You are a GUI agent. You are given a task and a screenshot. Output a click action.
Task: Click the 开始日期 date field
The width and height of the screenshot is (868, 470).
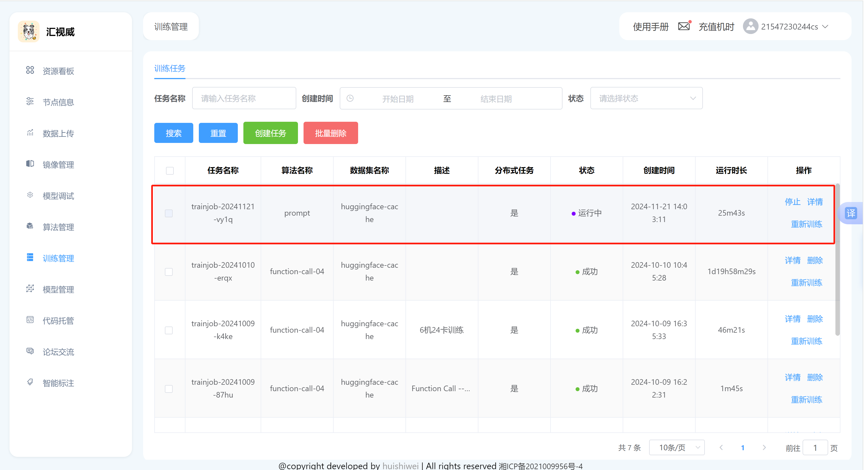coord(398,99)
